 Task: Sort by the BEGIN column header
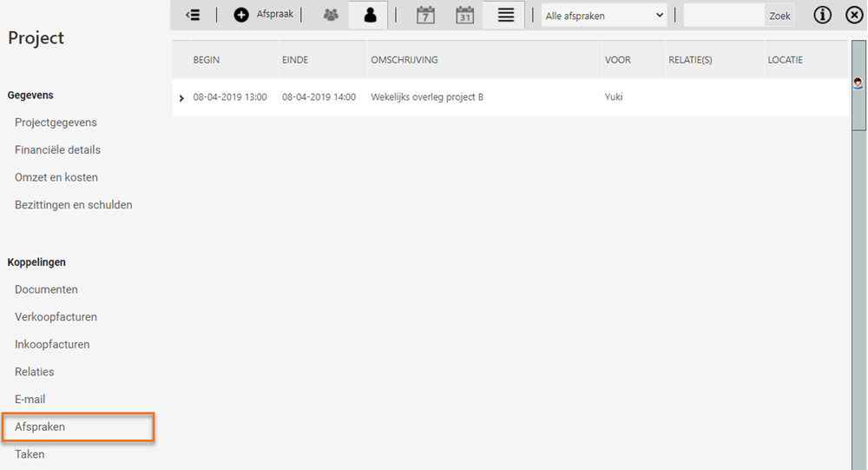click(x=206, y=60)
